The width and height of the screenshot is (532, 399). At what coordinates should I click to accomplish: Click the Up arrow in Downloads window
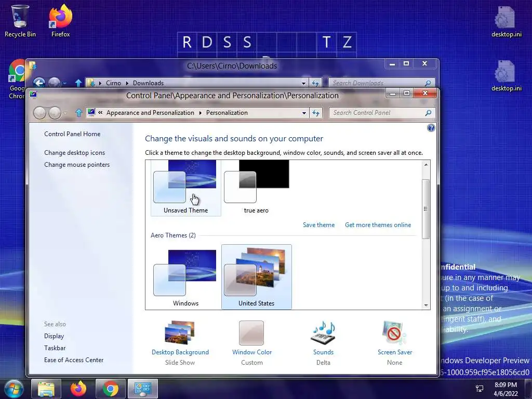point(78,83)
